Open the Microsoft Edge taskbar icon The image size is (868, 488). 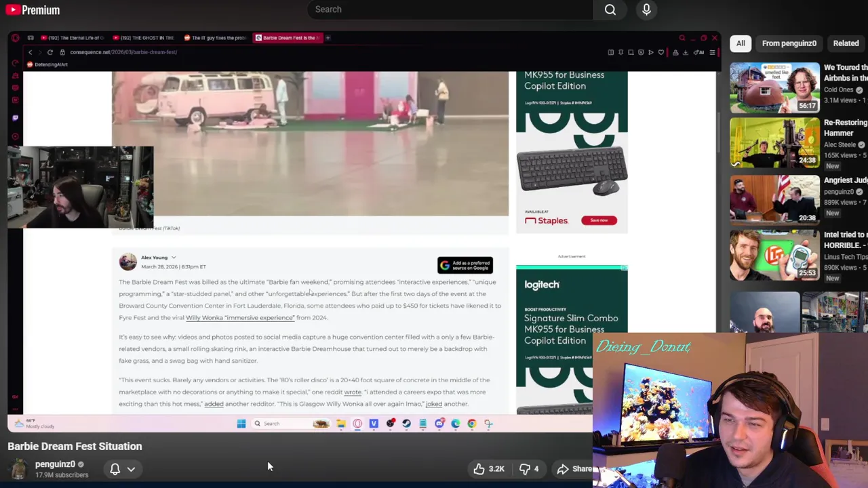[456, 424]
